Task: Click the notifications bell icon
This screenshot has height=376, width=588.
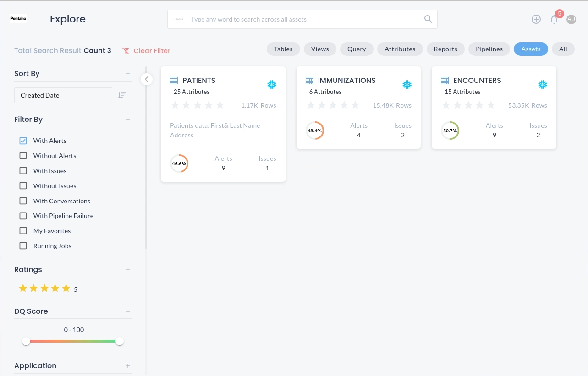Action: point(554,20)
